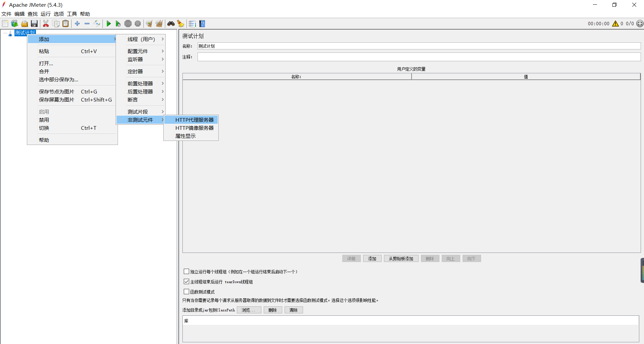Expand the 定时器 submenu
The height and width of the screenshot is (344, 644).
click(x=141, y=71)
